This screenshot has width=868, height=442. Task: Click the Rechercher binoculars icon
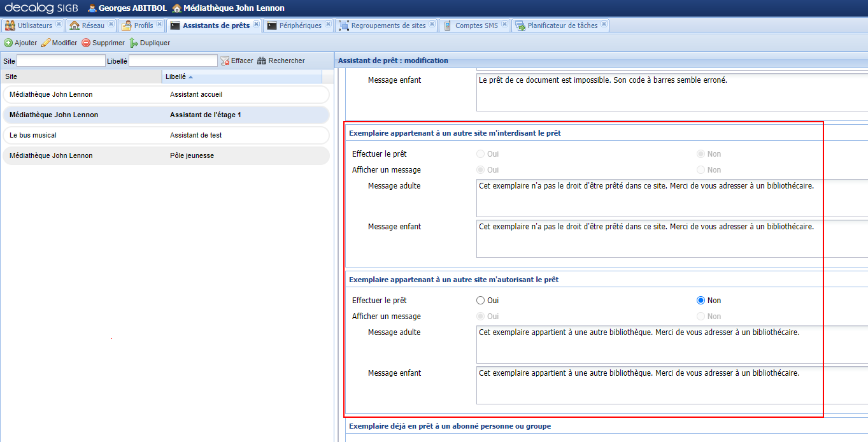point(261,61)
